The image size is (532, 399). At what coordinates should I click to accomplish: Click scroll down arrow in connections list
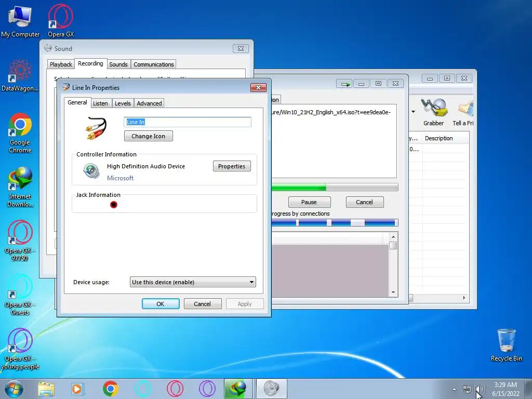click(393, 292)
